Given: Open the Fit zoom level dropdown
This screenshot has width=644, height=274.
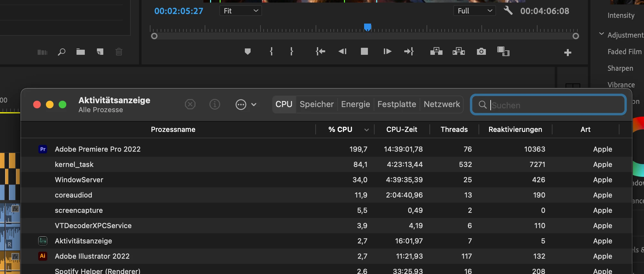Looking at the screenshot, I should coord(241,11).
